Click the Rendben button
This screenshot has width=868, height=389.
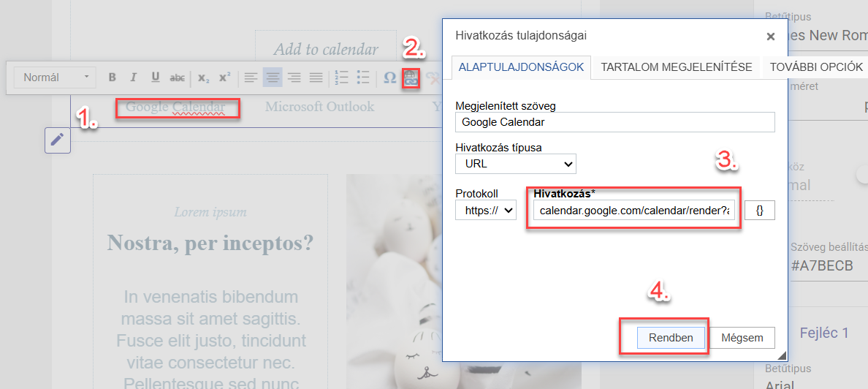(671, 338)
